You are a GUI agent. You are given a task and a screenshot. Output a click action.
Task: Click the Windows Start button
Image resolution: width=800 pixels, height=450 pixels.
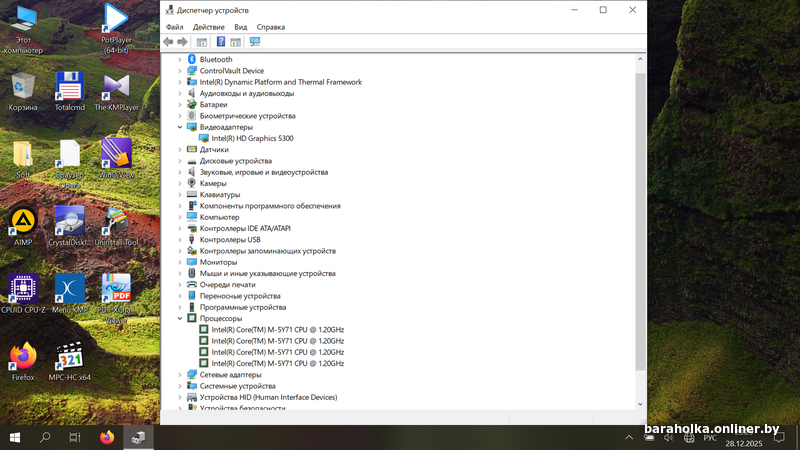[x=15, y=437]
